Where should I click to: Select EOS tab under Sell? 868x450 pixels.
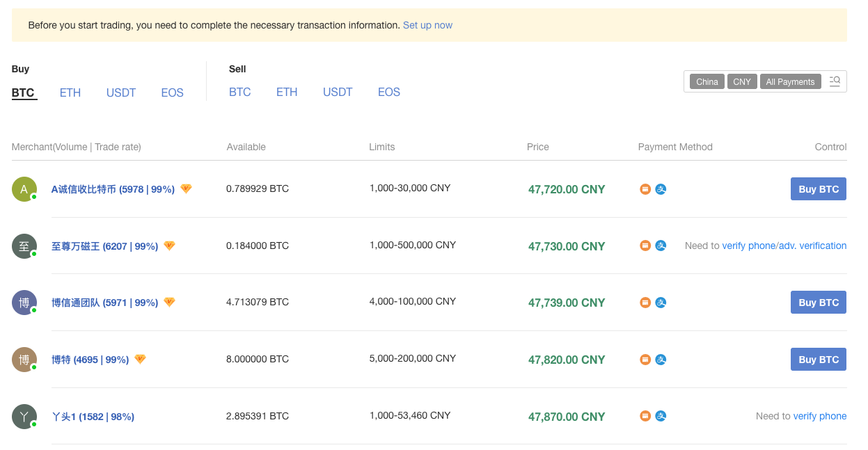click(x=389, y=92)
